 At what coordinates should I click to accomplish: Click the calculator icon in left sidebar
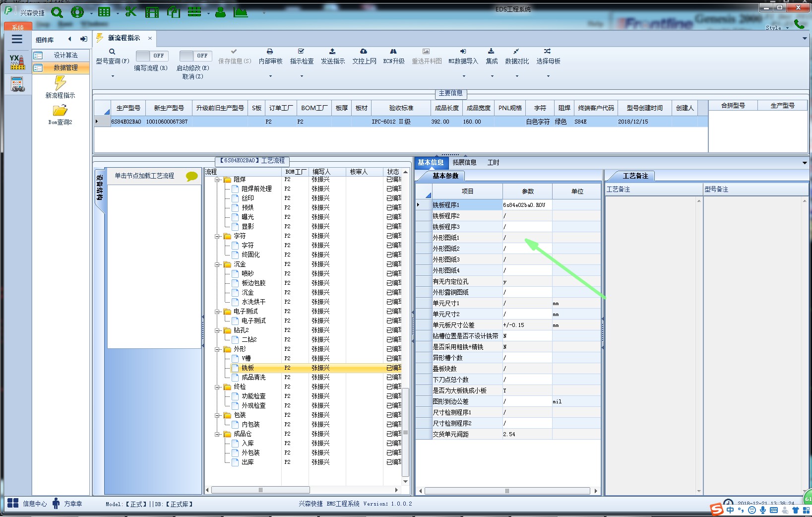pos(18,84)
